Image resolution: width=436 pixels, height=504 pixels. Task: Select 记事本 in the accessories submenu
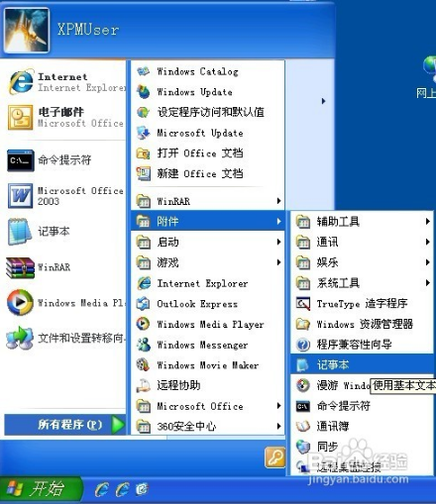(x=363, y=364)
